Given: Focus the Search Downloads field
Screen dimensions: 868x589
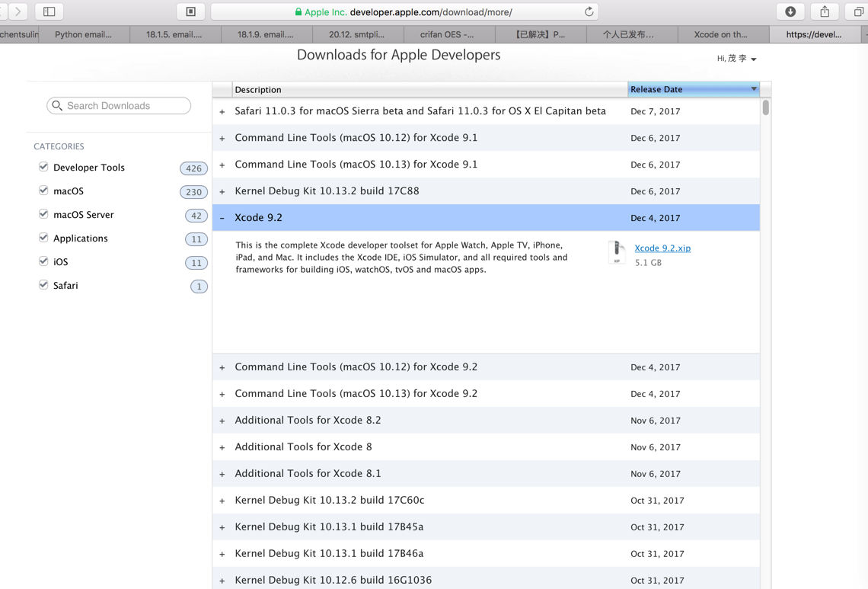Looking at the screenshot, I should (119, 105).
